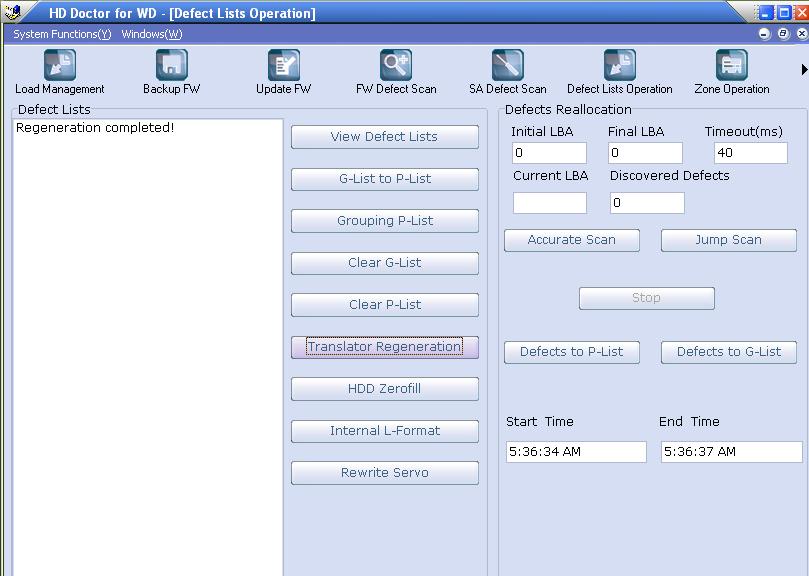Click Defects to G-List button

(729, 352)
